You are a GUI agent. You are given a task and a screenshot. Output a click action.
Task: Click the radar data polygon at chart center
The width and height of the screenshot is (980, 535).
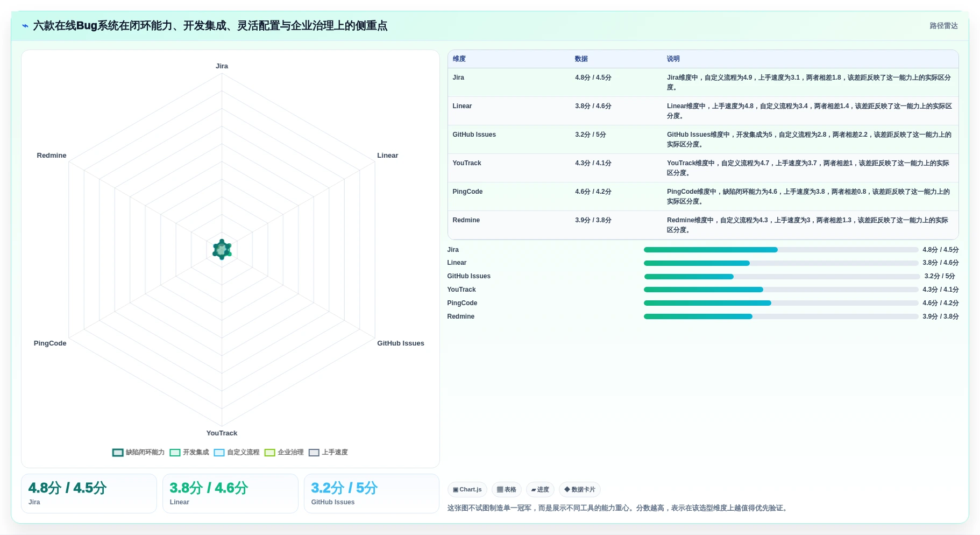(222, 250)
